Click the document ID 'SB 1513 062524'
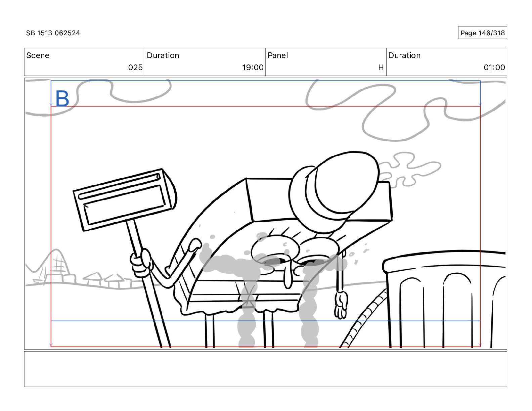This screenshot has height=411, width=532. [53, 33]
